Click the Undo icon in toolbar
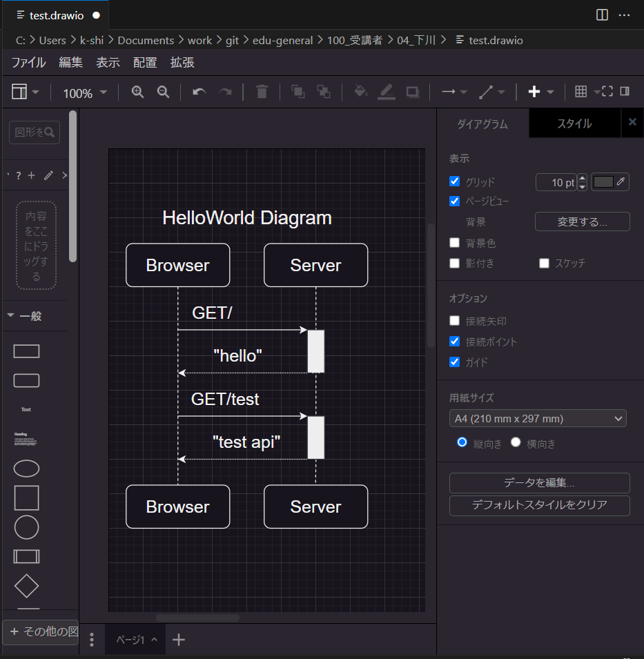644x659 pixels. point(199,91)
